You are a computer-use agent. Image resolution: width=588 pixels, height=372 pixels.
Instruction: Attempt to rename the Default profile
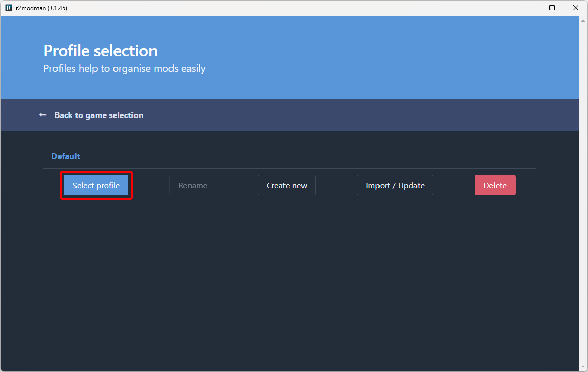(193, 185)
